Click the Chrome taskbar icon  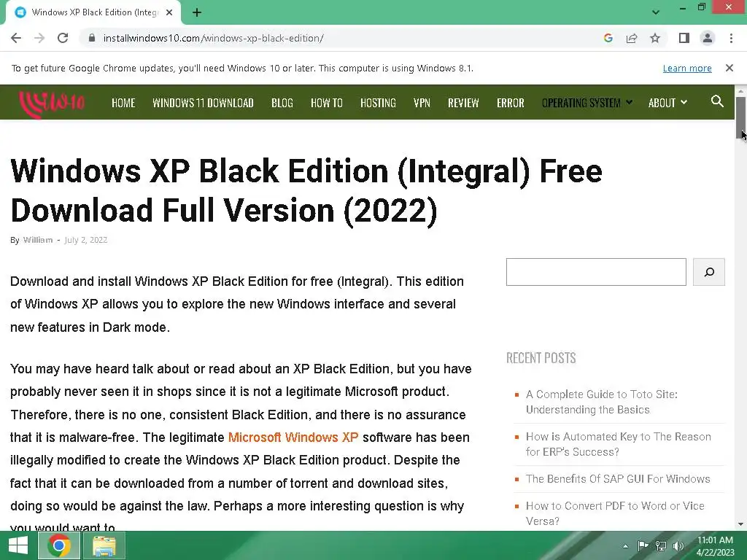click(x=59, y=545)
